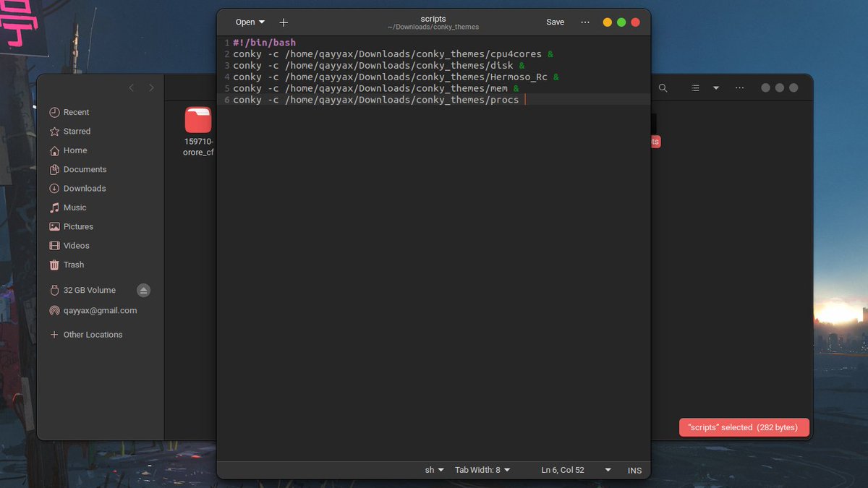Open the gedit hamburger menu
This screenshot has height=488, width=868.
coord(584,22)
